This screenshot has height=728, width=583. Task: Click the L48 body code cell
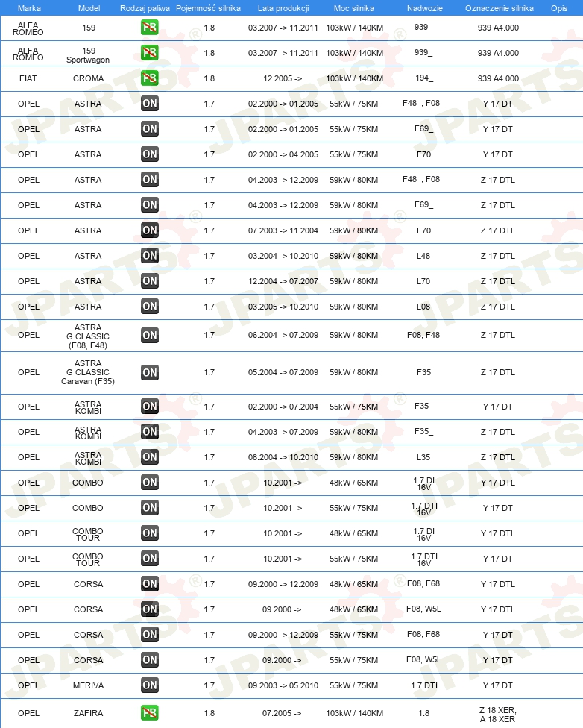tap(423, 256)
